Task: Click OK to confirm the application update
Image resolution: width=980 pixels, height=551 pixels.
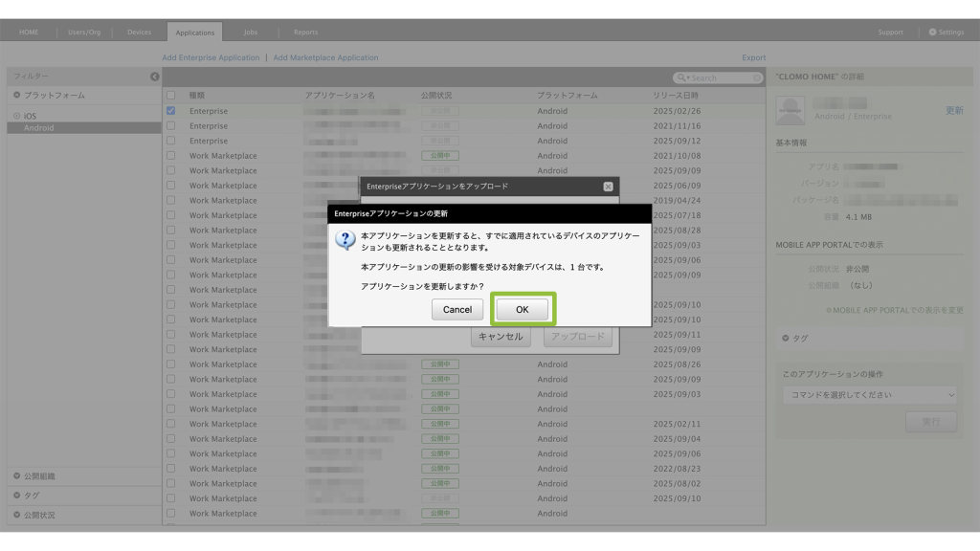Action: click(x=522, y=309)
